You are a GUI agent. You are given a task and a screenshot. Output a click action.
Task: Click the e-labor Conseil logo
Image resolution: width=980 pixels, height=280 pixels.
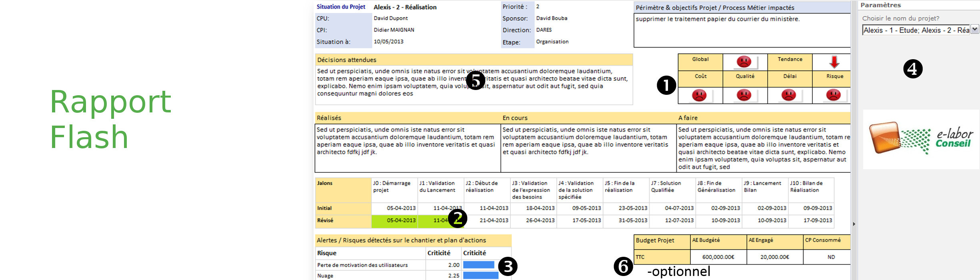coord(921,139)
